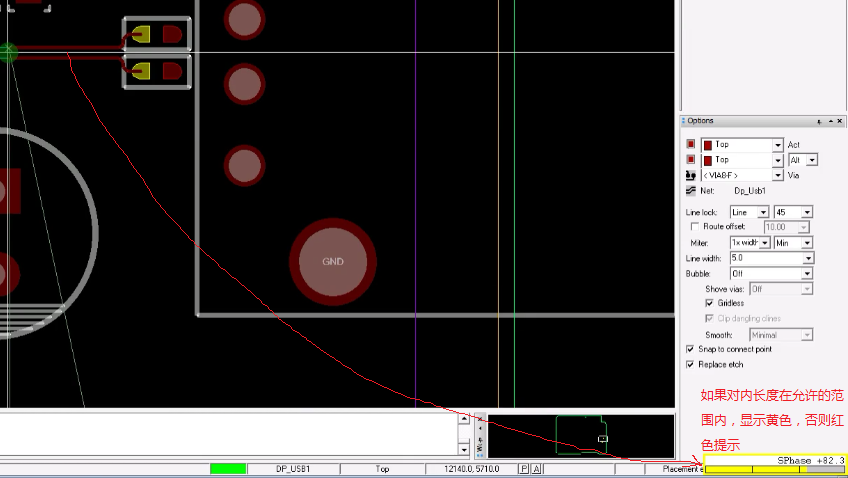Viewport: 848px width, 478px height.
Task: Click the P button in status bar
Action: point(523,469)
